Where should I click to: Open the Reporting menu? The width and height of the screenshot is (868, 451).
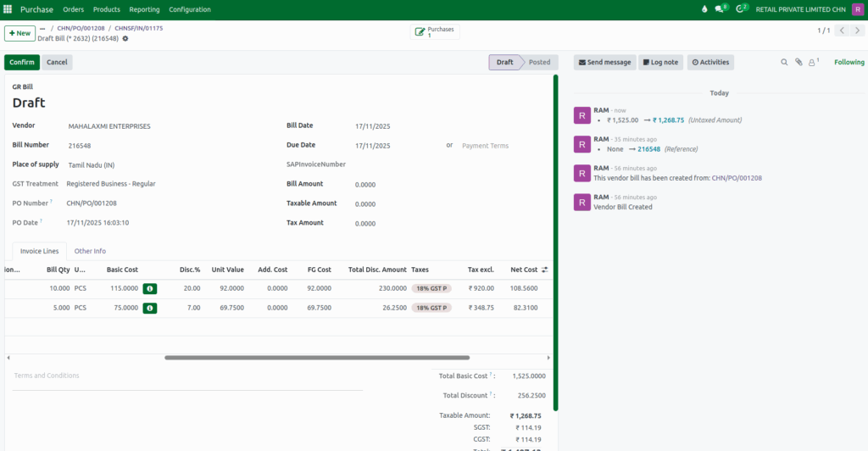click(144, 9)
